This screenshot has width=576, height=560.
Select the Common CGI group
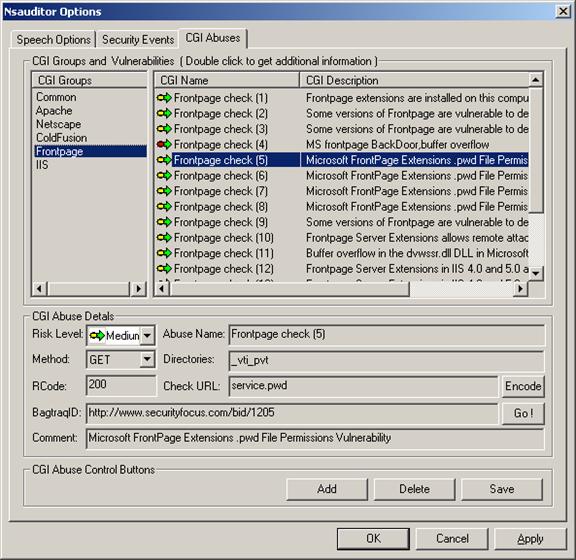point(56,97)
